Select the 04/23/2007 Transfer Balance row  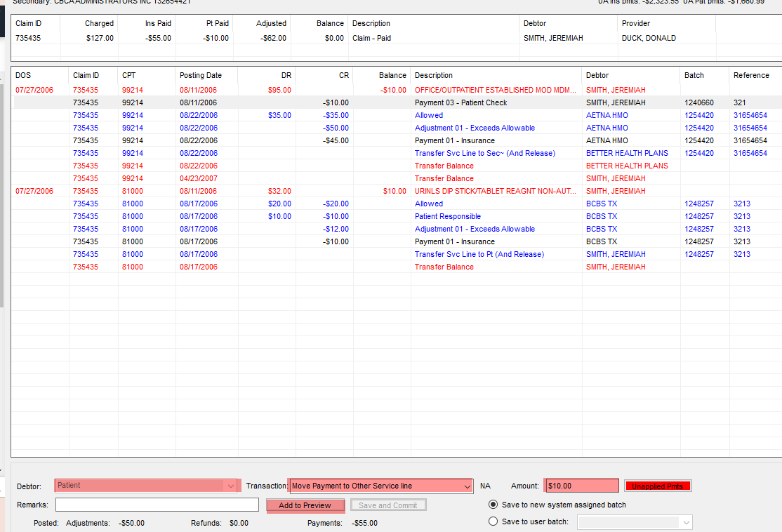[x=397, y=178]
